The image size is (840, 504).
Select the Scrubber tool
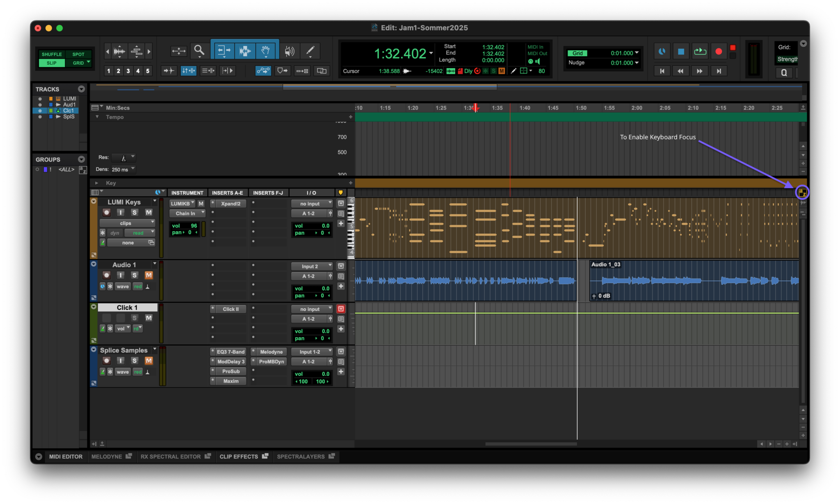coord(290,51)
